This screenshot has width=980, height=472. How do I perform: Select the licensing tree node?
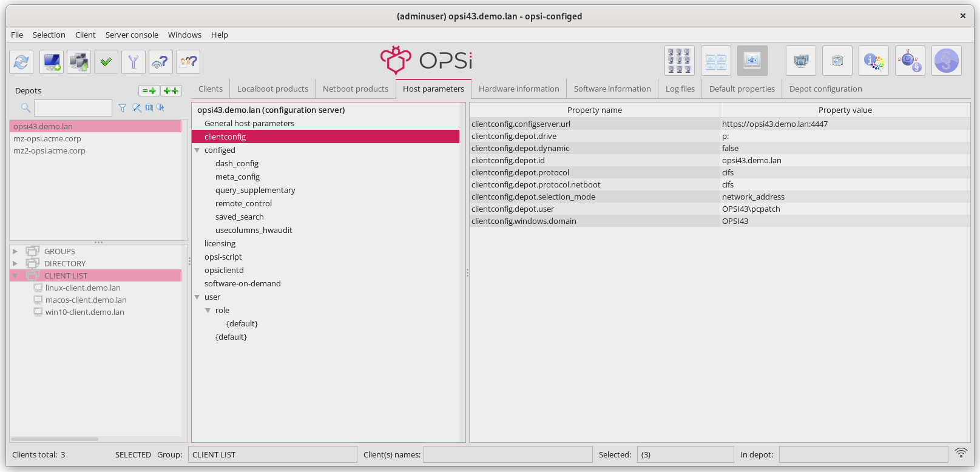coord(220,243)
